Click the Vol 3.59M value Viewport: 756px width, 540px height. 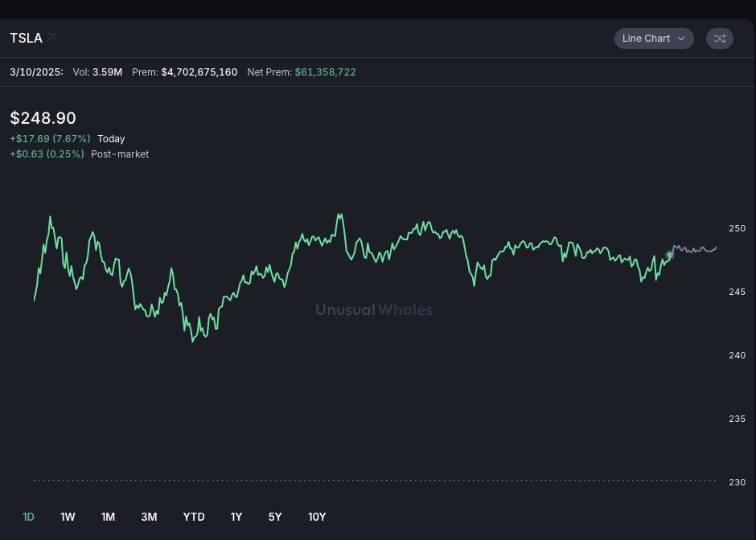(x=107, y=72)
